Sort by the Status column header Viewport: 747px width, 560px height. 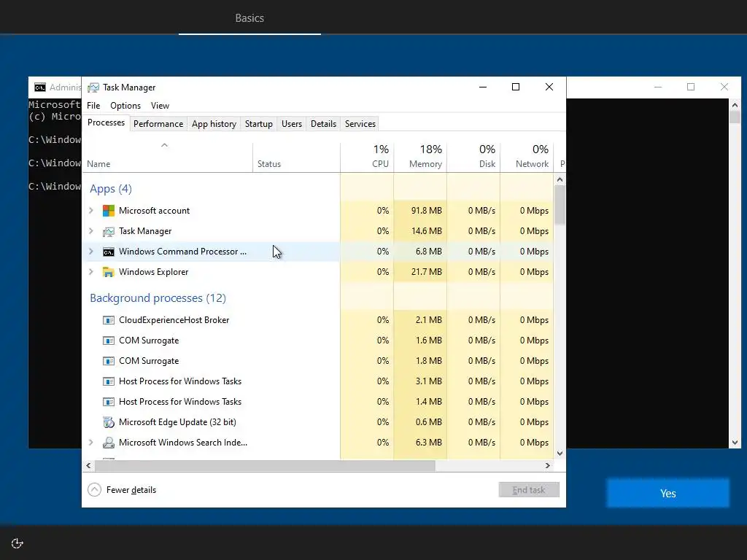click(296, 157)
